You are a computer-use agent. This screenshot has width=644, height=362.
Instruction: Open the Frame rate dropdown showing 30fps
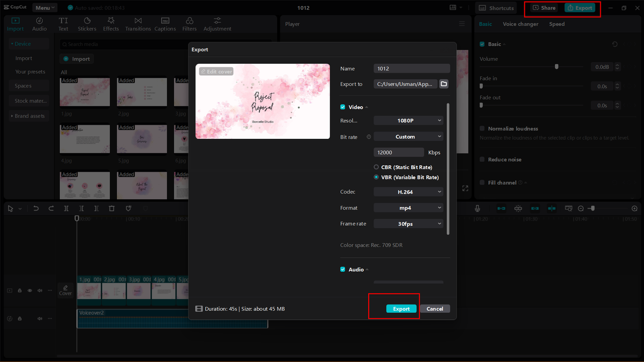[408, 223]
